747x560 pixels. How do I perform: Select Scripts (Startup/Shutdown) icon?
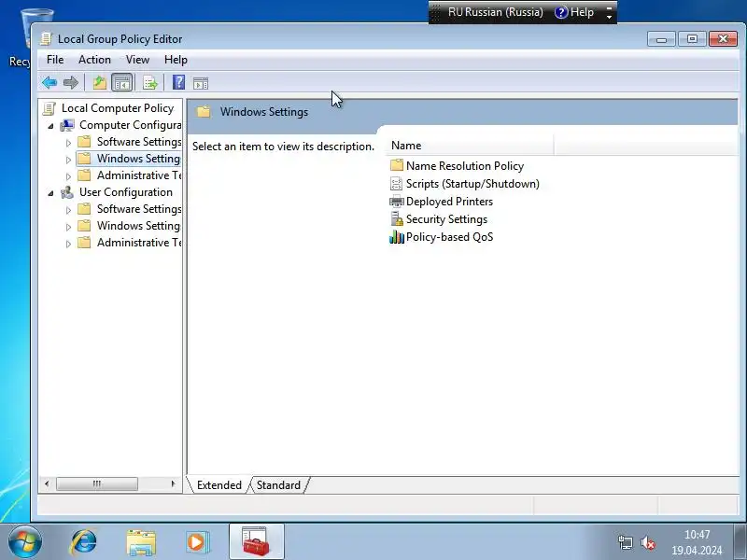coord(396,183)
